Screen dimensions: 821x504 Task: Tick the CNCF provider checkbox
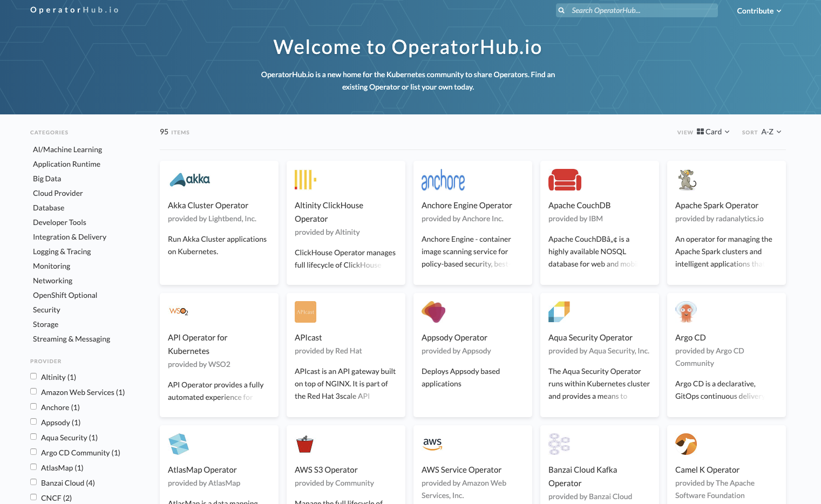click(33, 497)
